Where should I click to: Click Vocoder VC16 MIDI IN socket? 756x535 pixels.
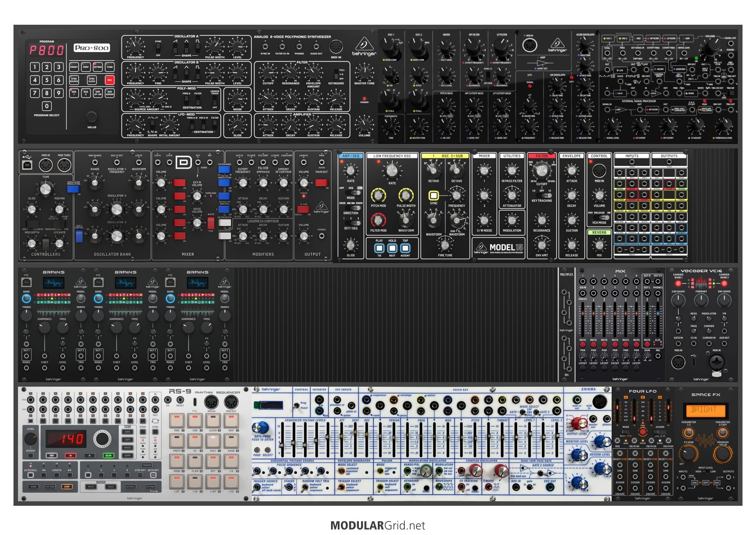678,362
